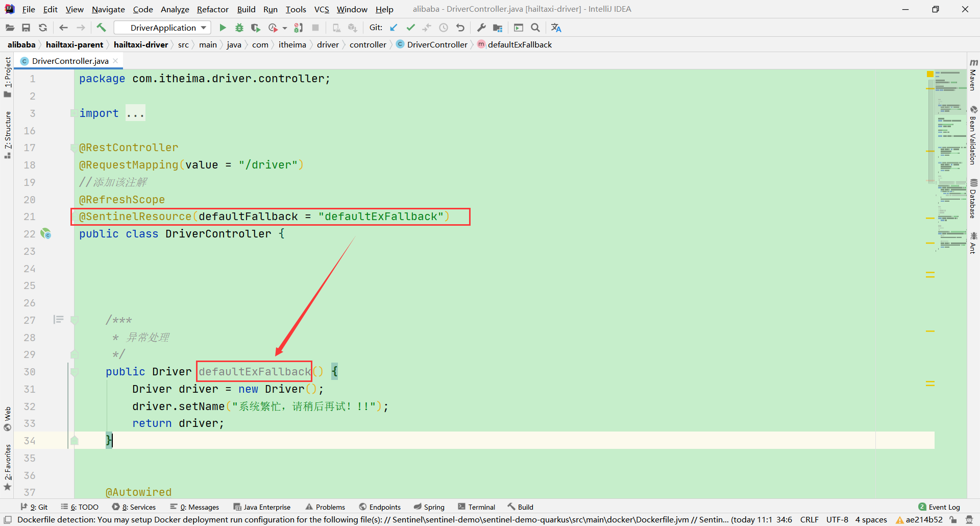Screen dimensions: 980x526
Task: Click the Git update project blue arrow
Action: [x=394, y=28]
